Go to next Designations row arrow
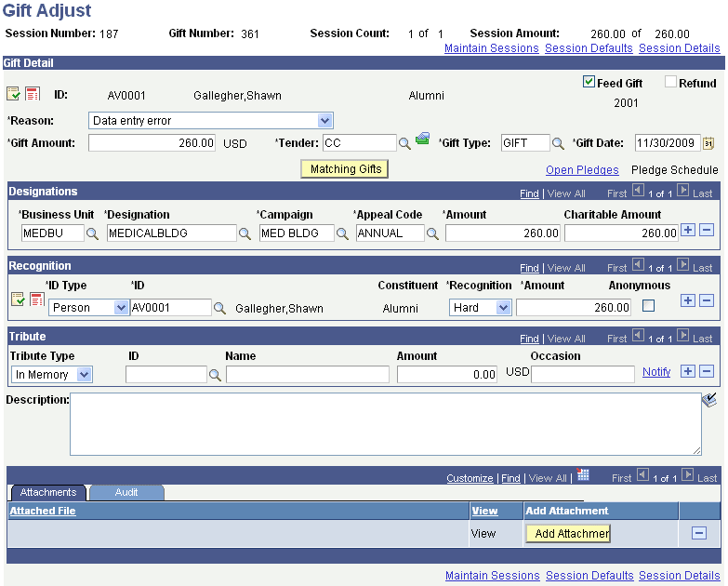The width and height of the screenshot is (728, 586). pos(682,190)
